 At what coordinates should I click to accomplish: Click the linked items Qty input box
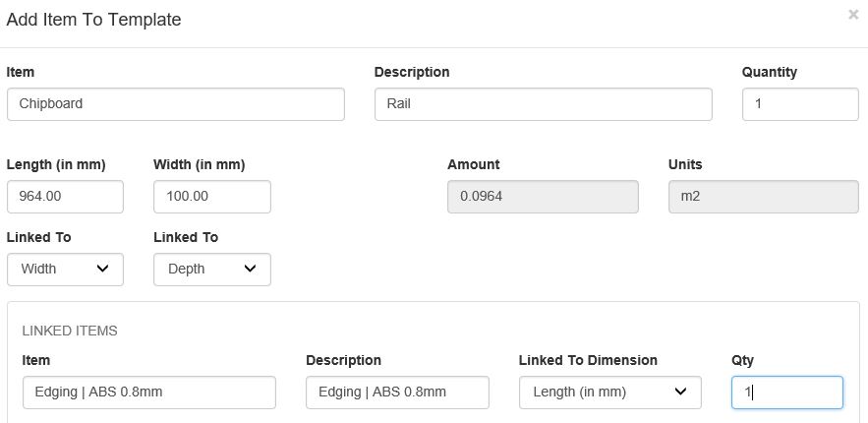(x=786, y=393)
